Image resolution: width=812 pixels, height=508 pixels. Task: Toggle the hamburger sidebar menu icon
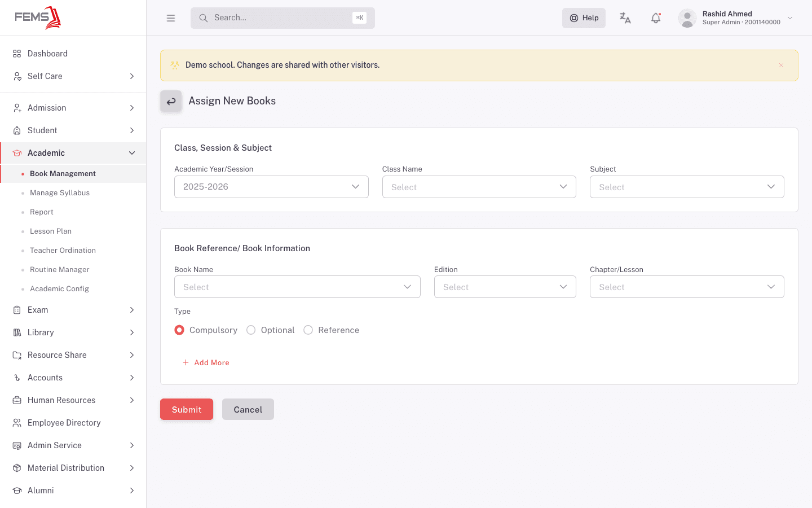click(171, 18)
